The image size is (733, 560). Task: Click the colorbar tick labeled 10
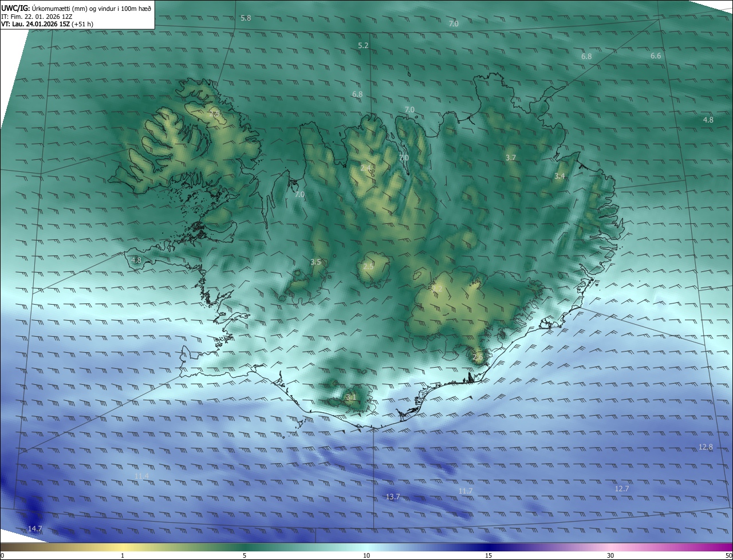366,556
